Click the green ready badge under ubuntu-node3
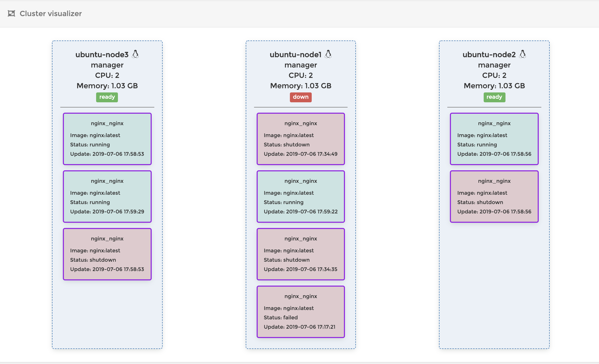 coord(107,97)
